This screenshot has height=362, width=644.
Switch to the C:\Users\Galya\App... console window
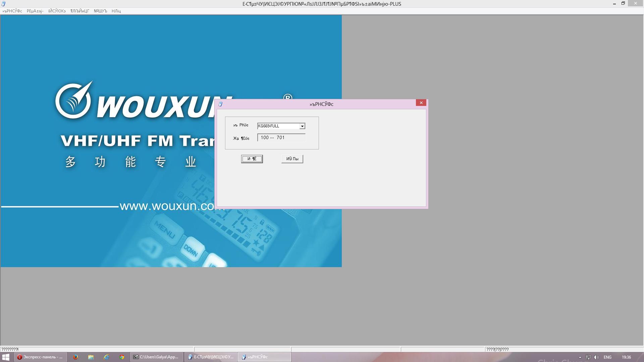coord(157,357)
